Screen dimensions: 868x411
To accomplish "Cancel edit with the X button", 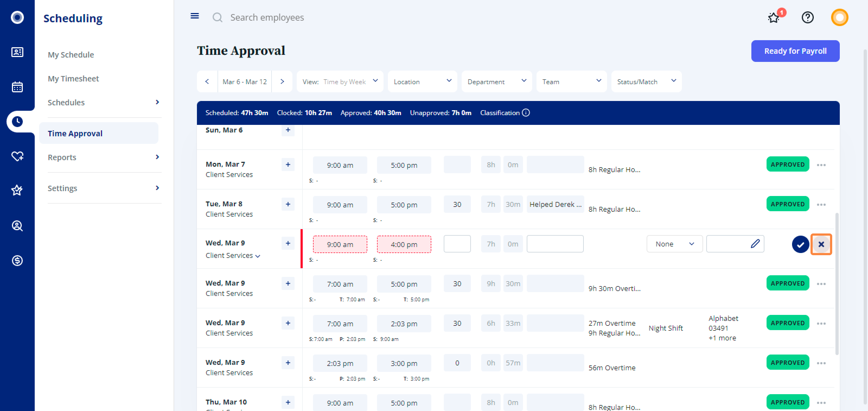I will coord(821,244).
